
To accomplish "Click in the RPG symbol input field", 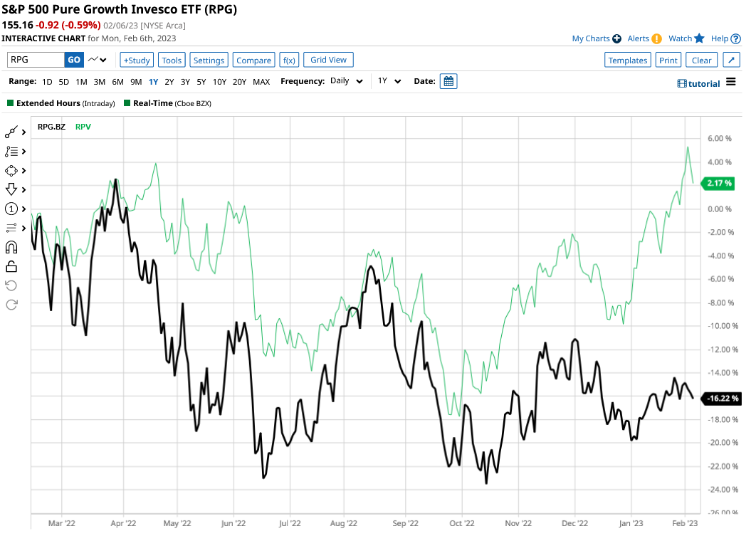I will pos(36,60).
